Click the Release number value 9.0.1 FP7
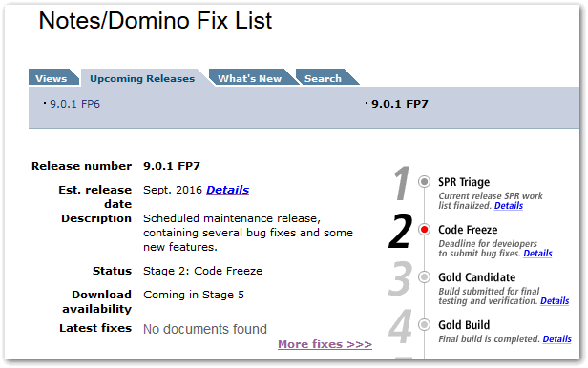 [x=172, y=166]
